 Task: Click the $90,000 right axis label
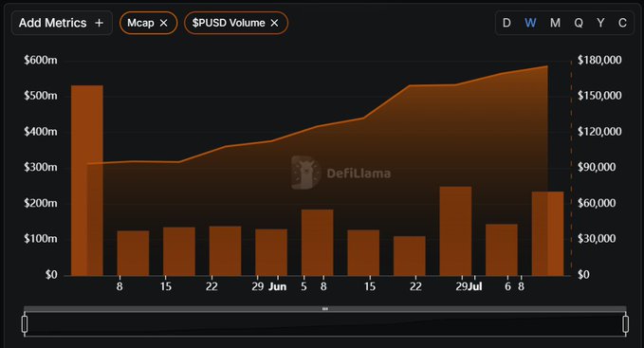pos(597,167)
